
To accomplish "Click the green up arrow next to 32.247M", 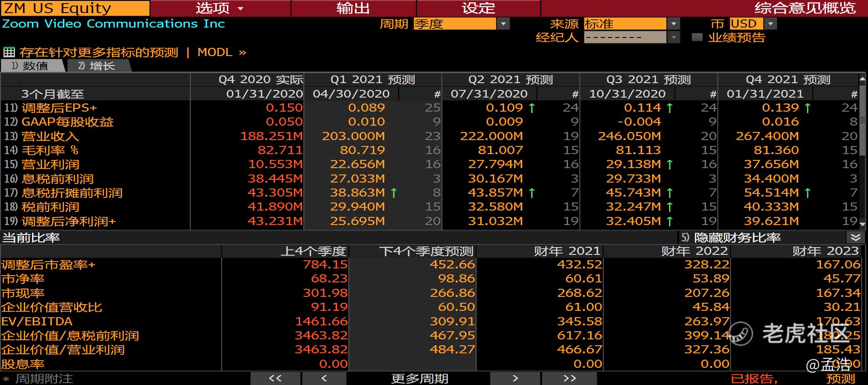I will [x=670, y=207].
